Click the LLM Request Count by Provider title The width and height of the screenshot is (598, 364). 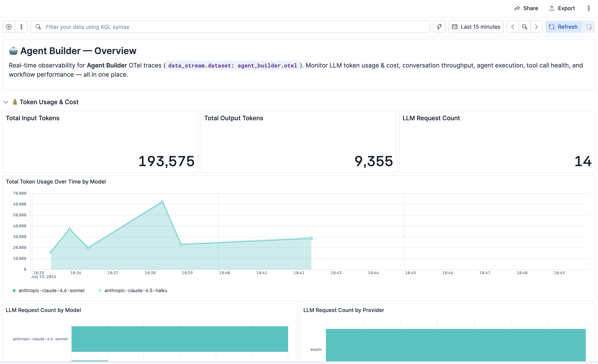point(344,310)
